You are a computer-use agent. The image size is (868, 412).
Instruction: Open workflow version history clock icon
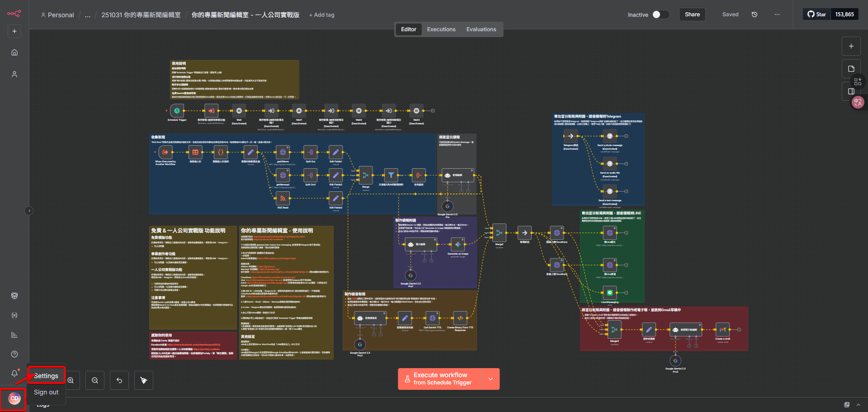pos(755,14)
